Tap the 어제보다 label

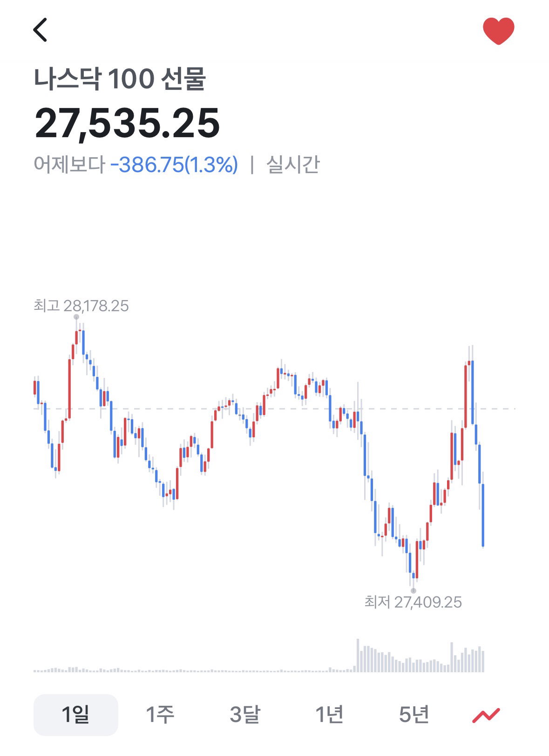coord(69,165)
